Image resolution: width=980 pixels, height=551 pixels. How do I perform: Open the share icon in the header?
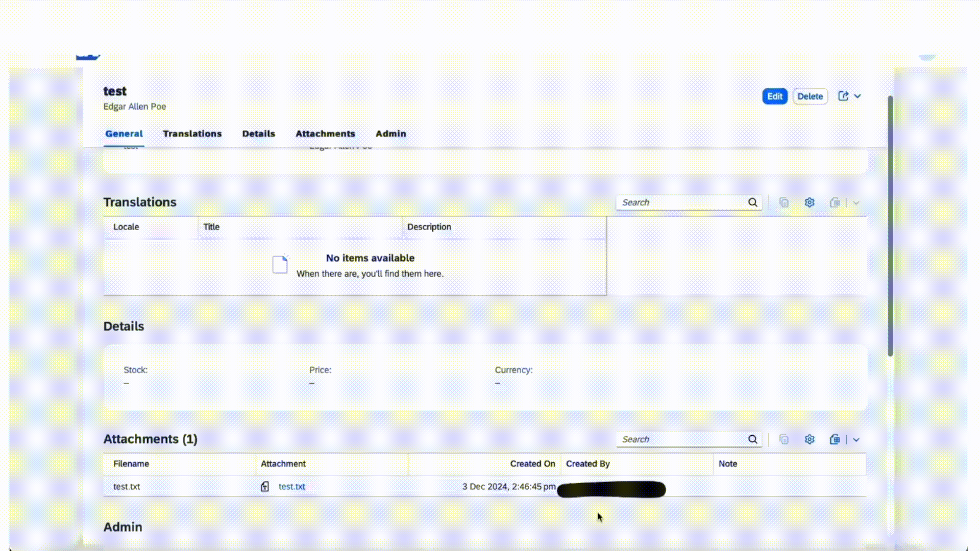[x=843, y=96]
